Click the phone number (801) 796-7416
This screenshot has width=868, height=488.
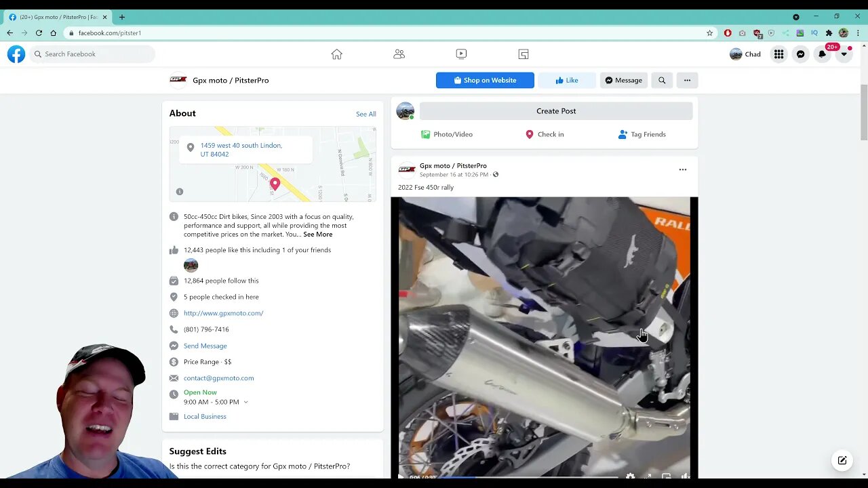tap(206, 329)
